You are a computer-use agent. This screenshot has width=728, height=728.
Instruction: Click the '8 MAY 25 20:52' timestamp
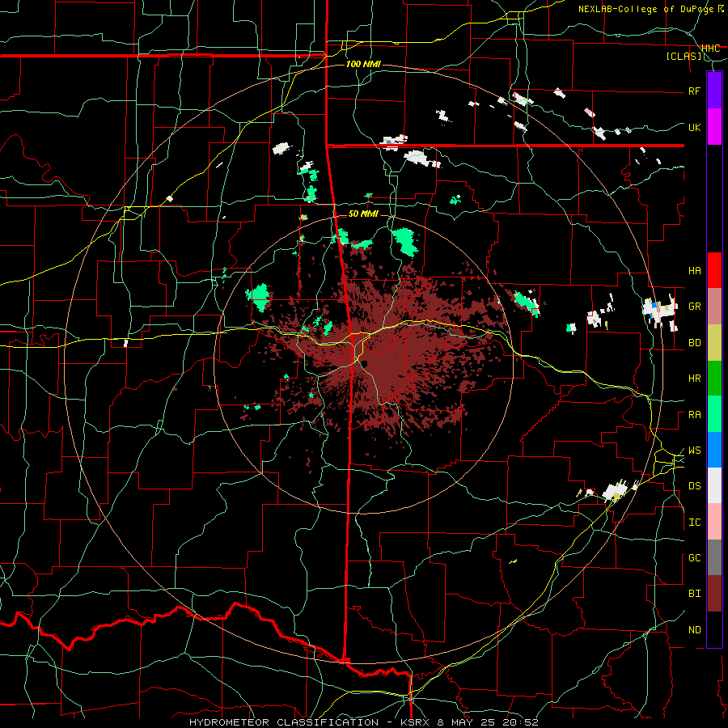pos(488,722)
